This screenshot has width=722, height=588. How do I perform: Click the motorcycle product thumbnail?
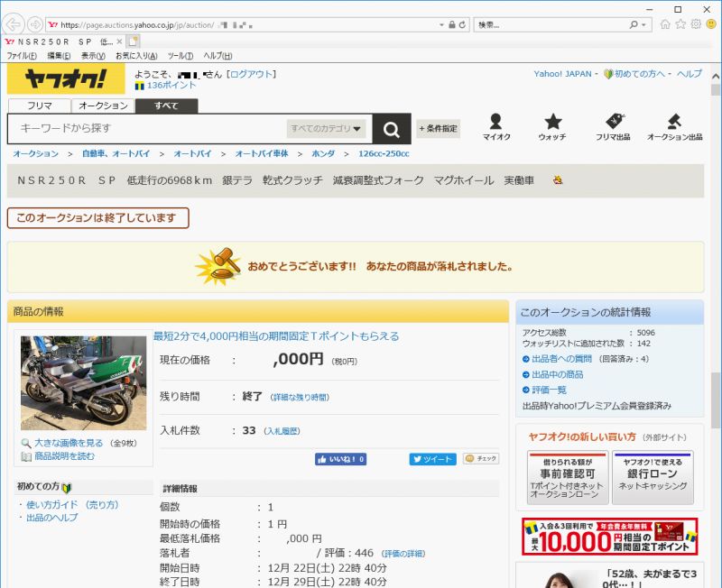(x=83, y=383)
